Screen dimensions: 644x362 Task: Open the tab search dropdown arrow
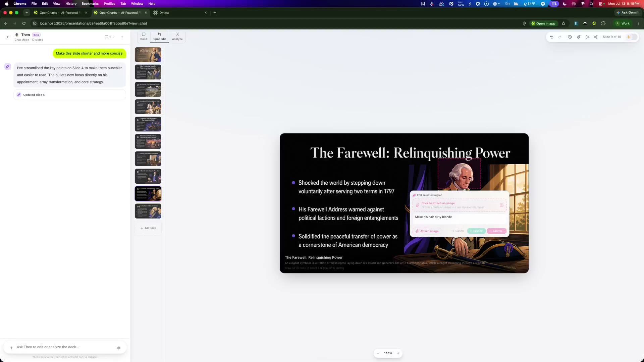26,13
